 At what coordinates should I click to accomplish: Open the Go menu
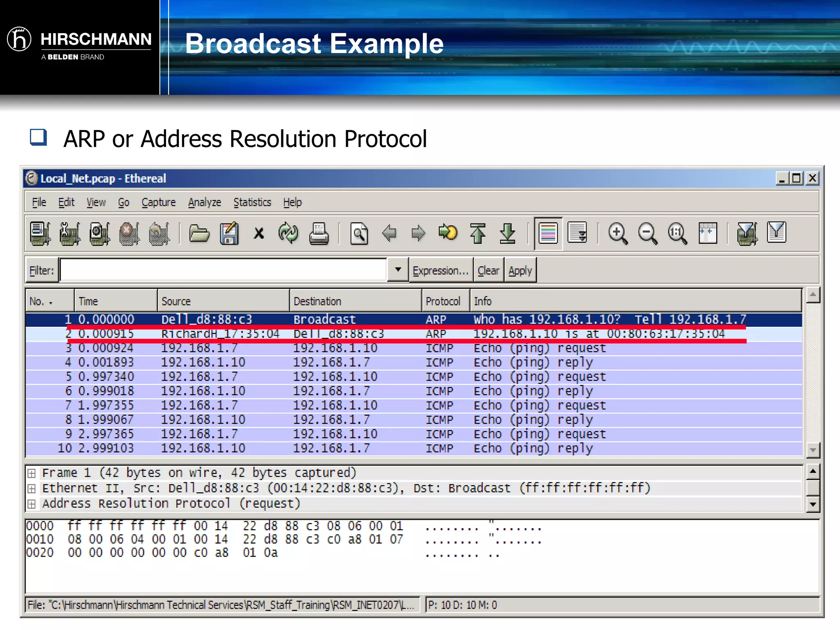coord(123,202)
